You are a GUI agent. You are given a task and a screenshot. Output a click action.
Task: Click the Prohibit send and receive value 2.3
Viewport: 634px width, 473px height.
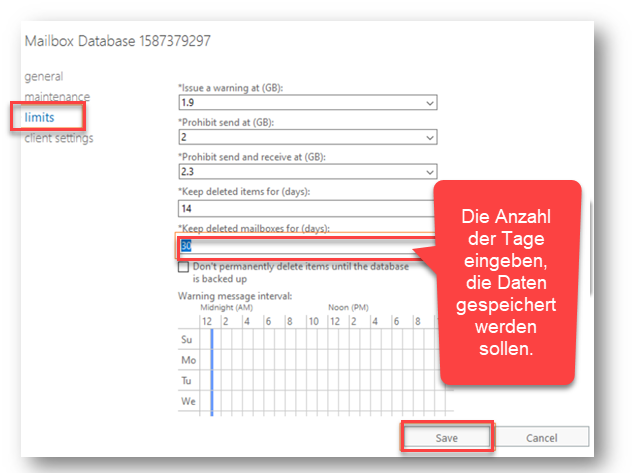(x=188, y=172)
